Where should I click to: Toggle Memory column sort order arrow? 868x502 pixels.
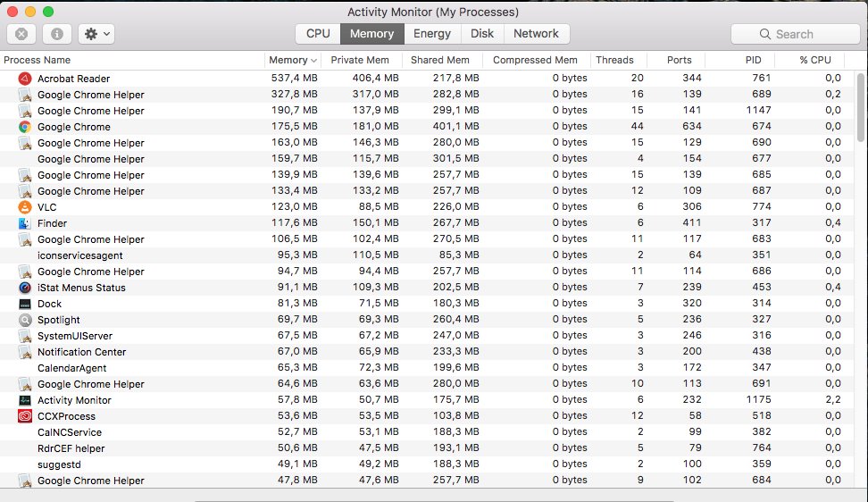tap(313, 61)
